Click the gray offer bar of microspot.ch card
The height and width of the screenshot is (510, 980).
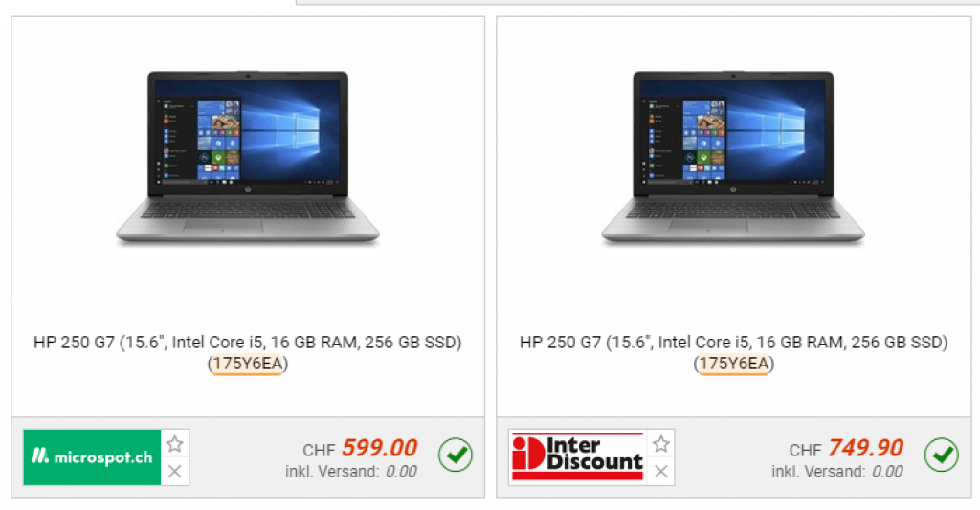248,457
